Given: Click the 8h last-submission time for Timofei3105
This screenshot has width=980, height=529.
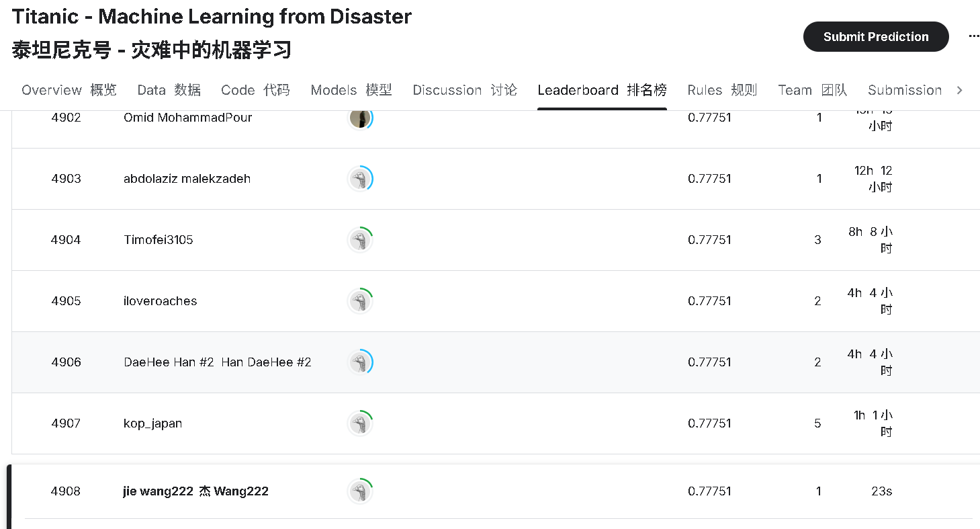Looking at the screenshot, I should pos(871,240).
